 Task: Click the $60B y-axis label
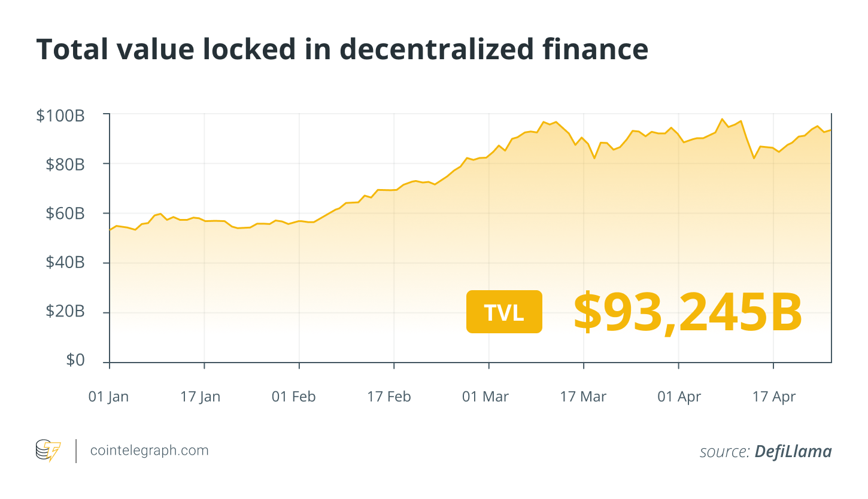click(x=65, y=214)
